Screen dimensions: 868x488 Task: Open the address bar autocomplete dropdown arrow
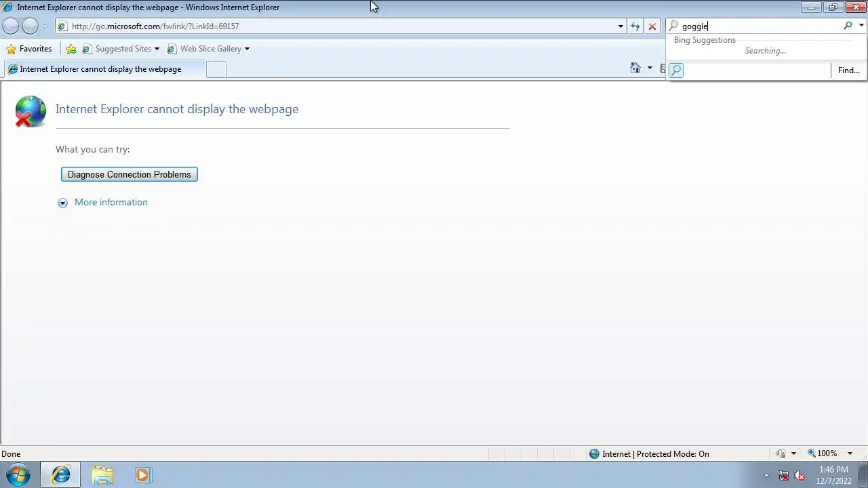[x=620, y=26]
